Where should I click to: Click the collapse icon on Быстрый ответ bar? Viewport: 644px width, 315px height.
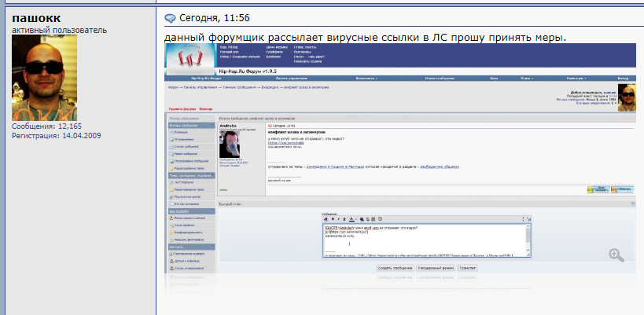(x=633, y=203)
